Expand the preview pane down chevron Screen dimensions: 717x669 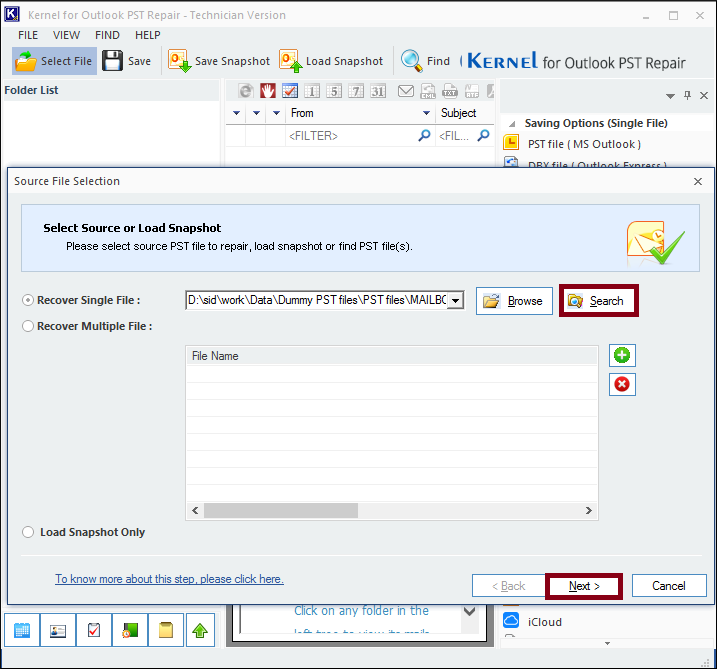[x=470, y=611]
